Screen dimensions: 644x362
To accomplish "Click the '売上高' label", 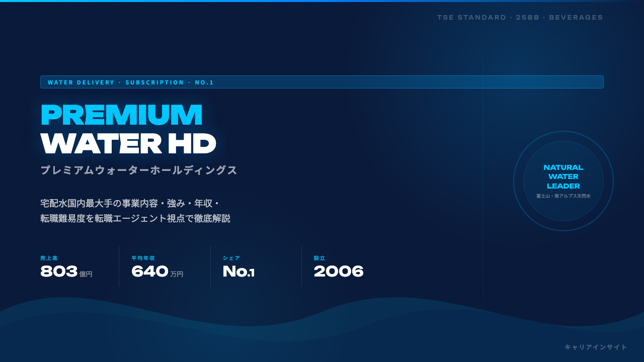I will click(x=49, y=258).
